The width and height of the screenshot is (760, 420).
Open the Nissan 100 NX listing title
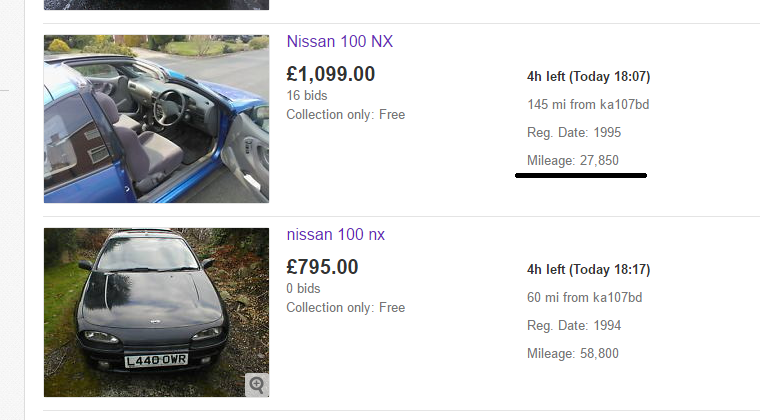click(340, 42)
